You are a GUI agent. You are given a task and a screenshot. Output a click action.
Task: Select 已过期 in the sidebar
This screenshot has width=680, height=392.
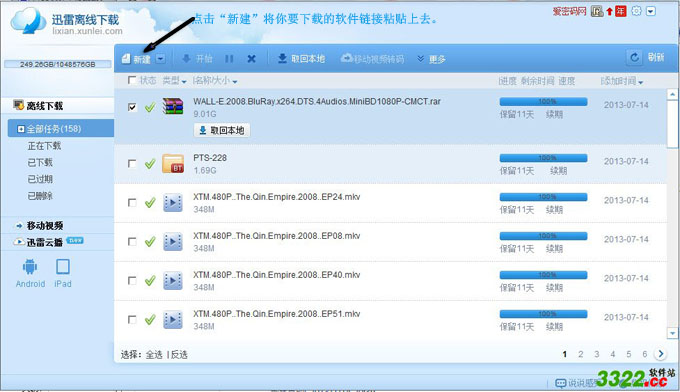click(40, 179)
